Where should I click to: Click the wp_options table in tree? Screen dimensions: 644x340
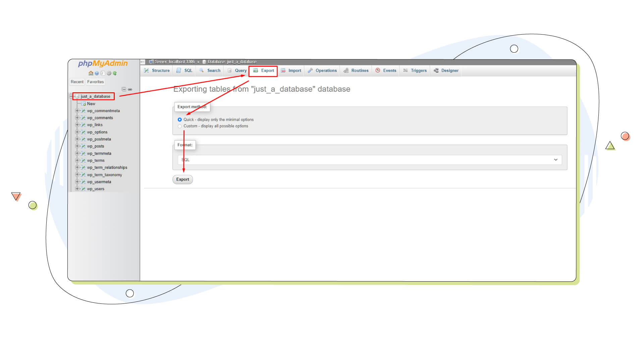point(97,132)
